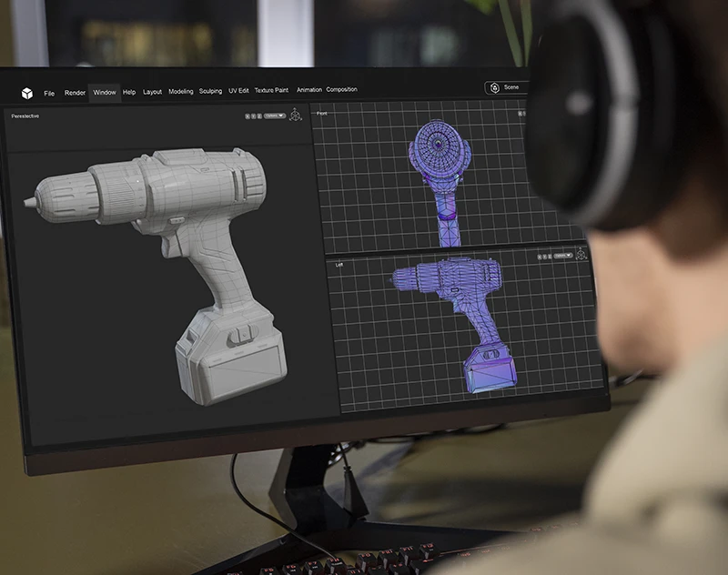Toggle X axis in Perspective viewport

(248, 116)
